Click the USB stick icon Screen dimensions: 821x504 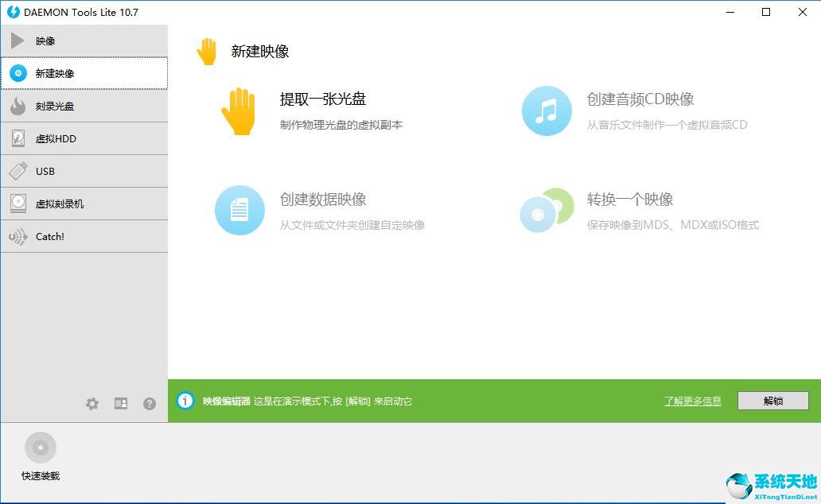(x=18, y=171)
